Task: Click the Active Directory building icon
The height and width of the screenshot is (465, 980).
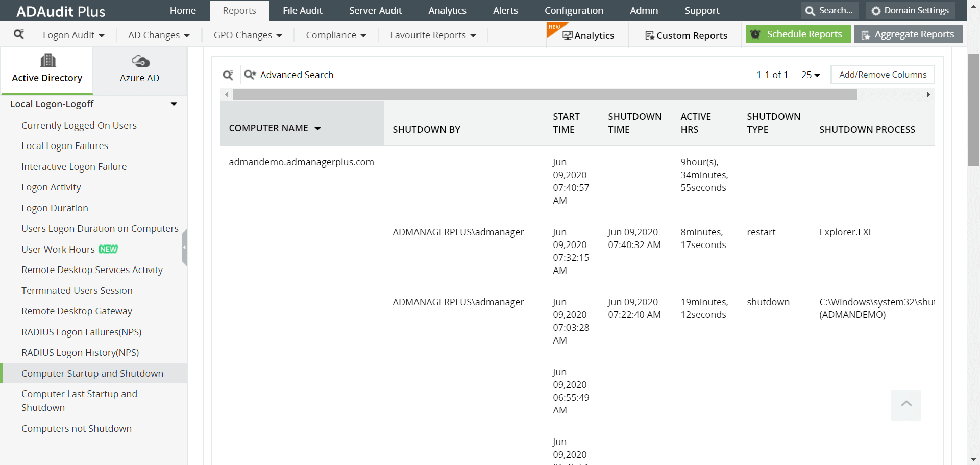Action: [x=48, y=61]
